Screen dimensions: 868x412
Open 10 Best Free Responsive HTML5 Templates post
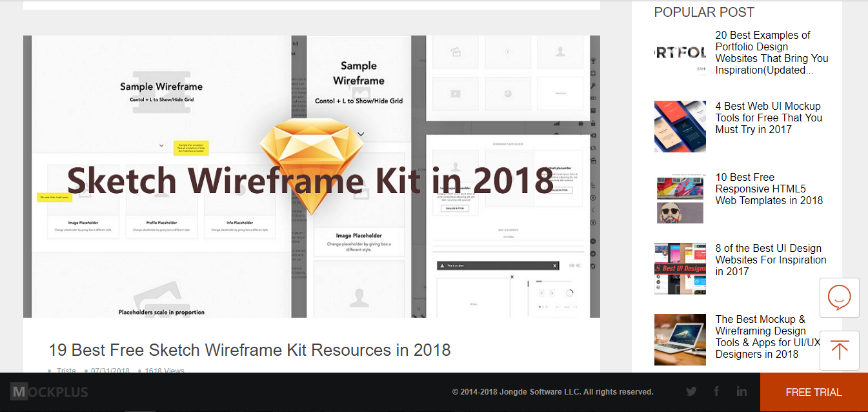tap(769, 189)
